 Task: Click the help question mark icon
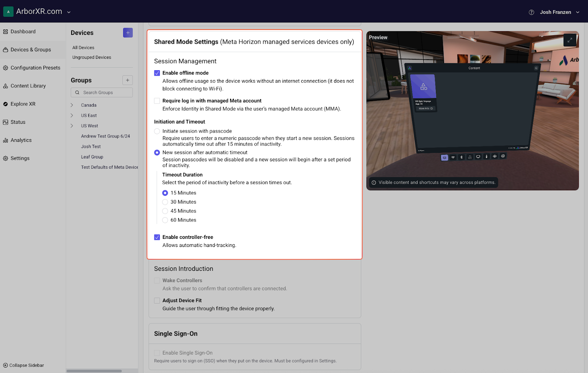(x=531, y=12)
